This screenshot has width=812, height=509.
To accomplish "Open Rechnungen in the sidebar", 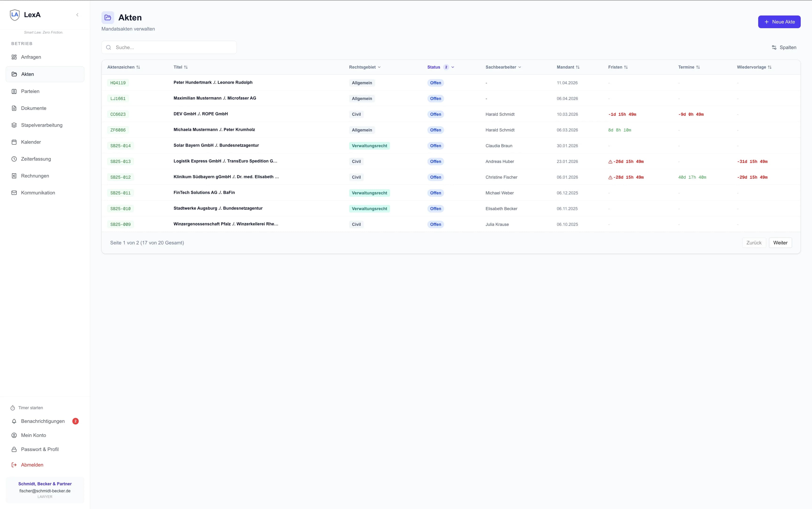I will point(35,176).
